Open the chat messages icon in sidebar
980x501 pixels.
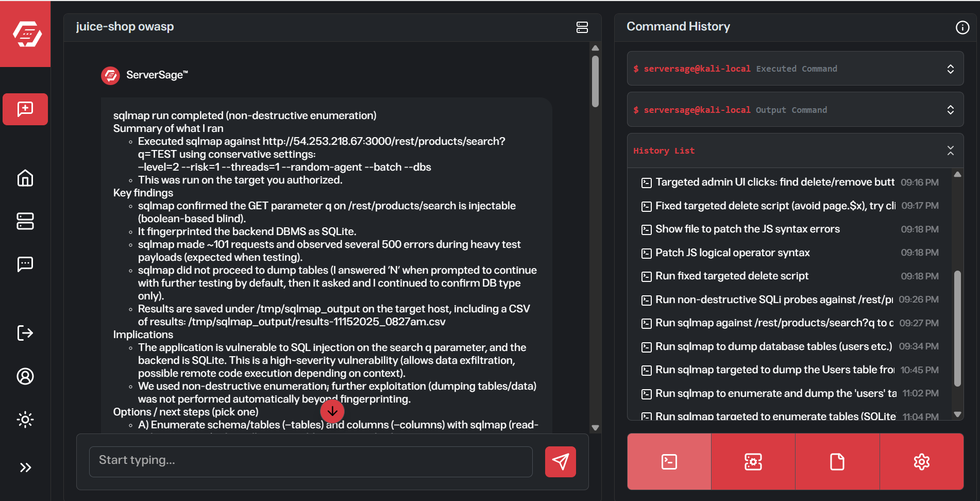(25, 264)
